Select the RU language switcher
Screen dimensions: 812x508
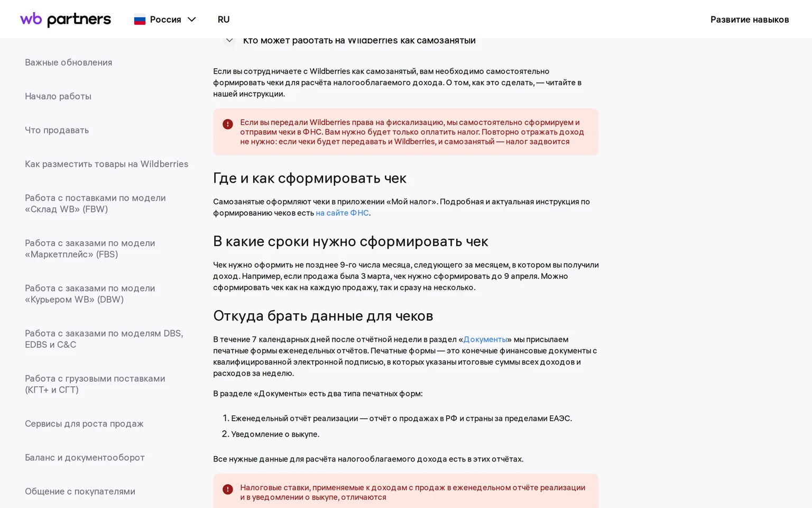(224, 20)
